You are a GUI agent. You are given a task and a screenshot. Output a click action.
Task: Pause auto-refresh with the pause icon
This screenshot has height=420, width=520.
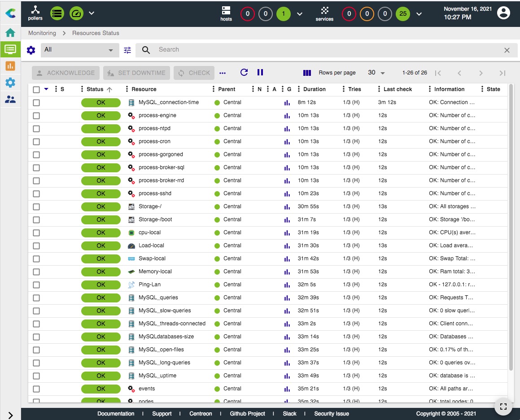click(x=260, y=72)
